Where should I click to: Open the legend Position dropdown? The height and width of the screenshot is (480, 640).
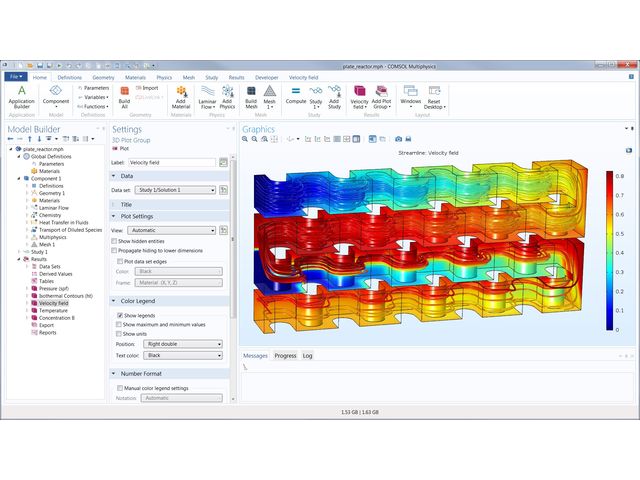pos(182,344)
